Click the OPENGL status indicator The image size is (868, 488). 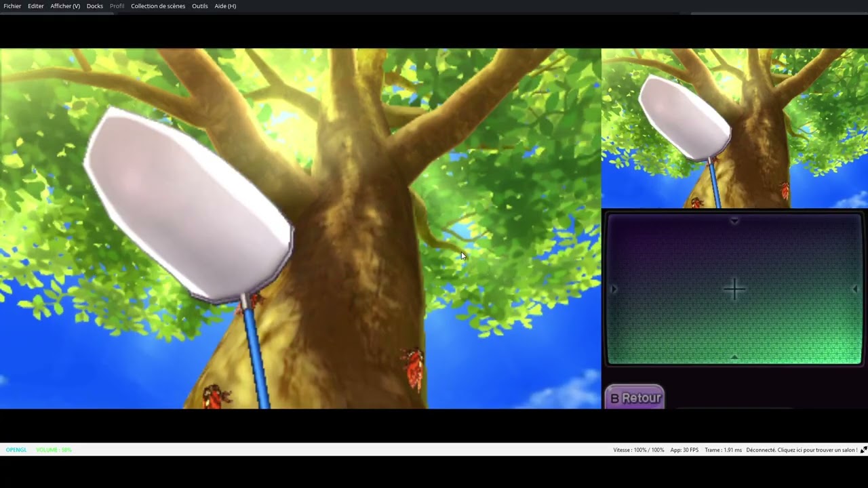click(x=16, y=450)
